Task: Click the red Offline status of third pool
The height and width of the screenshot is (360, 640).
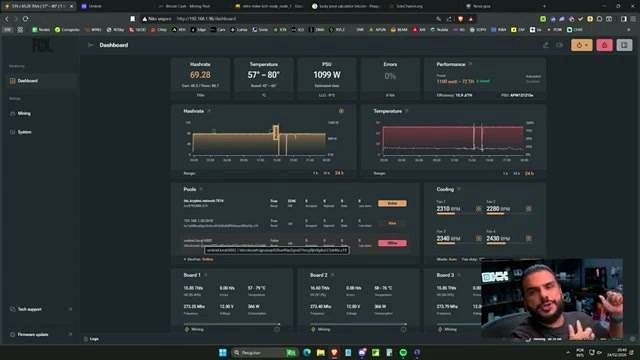Action: coord(392,243)
